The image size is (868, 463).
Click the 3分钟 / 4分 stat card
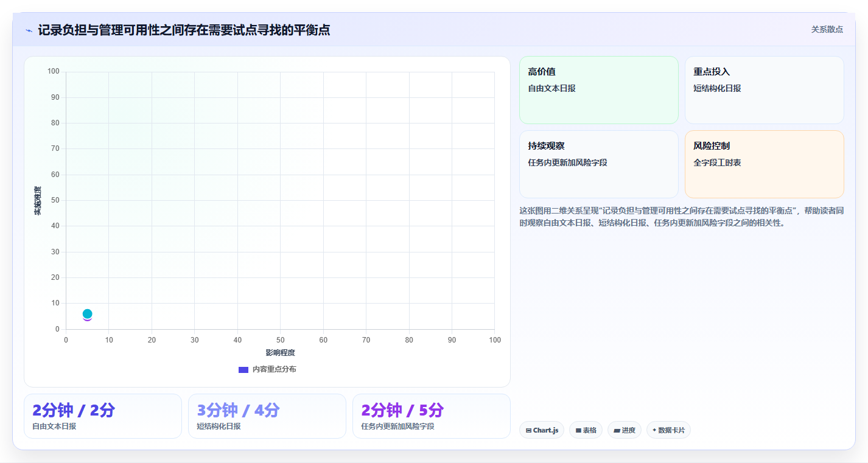pyautogui.click(x=267, y=416)
